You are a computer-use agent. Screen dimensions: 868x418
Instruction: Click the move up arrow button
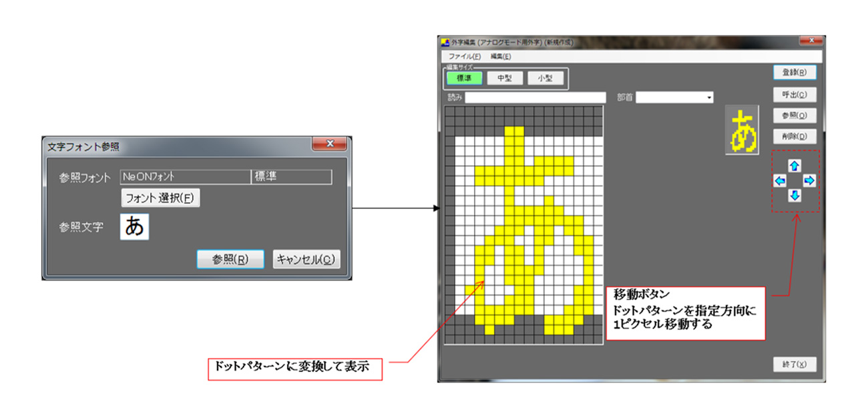coord(795,166)
